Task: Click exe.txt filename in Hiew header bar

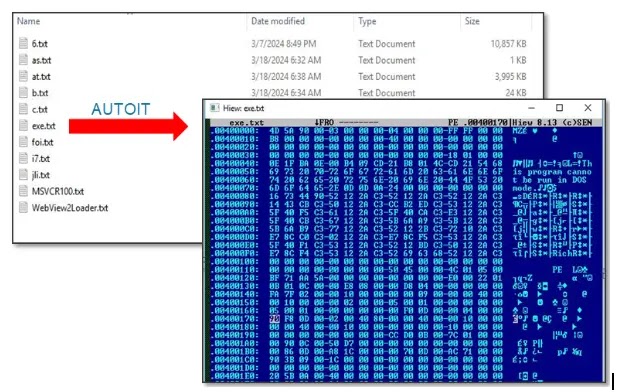Action: pyautogui.click(x=246, y=123)
